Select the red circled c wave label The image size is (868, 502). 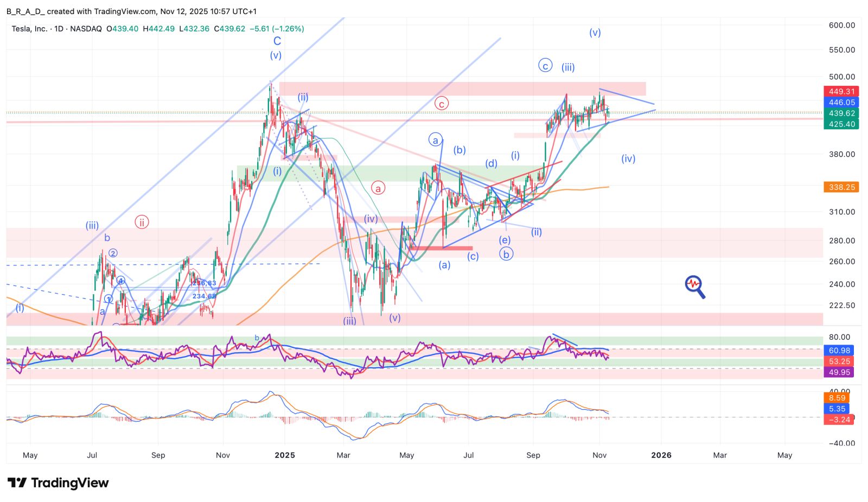pos(442,103)
